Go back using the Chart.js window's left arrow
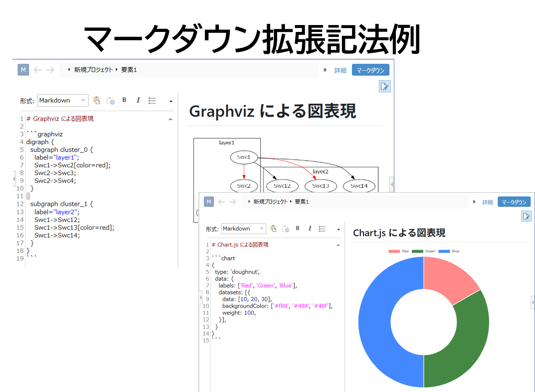The image size is (535, 392). [x=221, y=202]
